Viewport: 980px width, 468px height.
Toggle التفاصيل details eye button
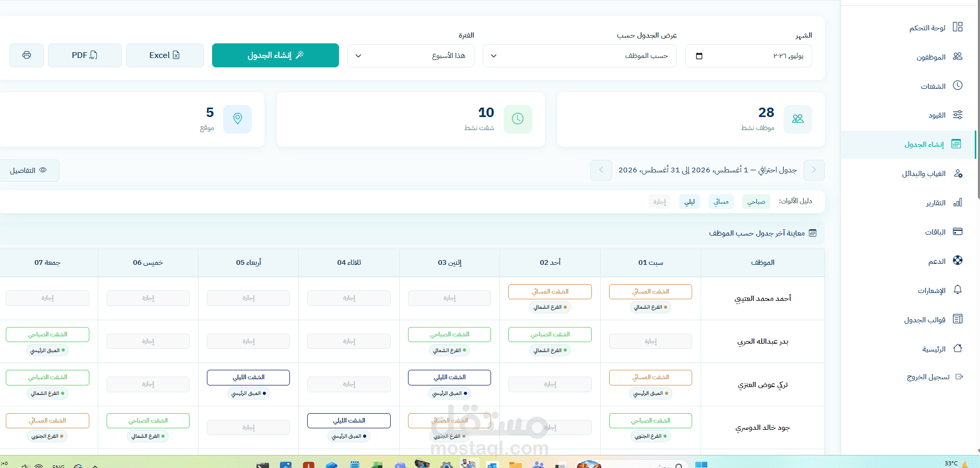[x=29, y=170]
